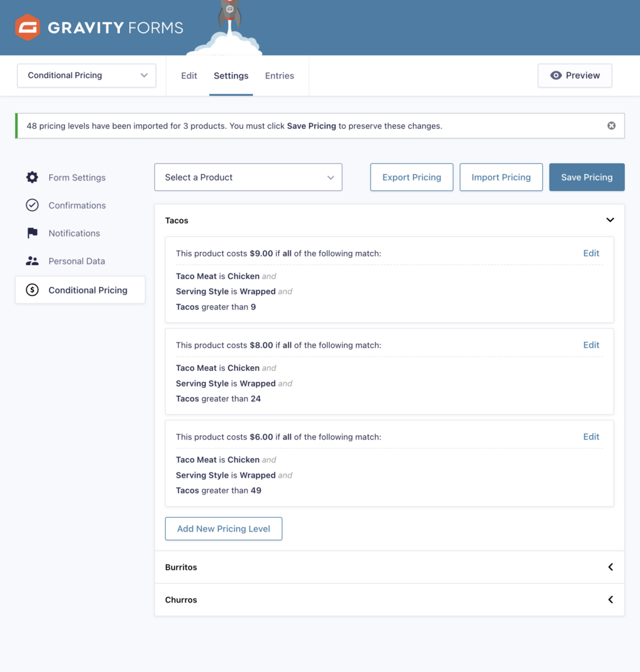Click the Gravity Forms hexagon logo
640x672 pixels.
(x=28, y=28)
